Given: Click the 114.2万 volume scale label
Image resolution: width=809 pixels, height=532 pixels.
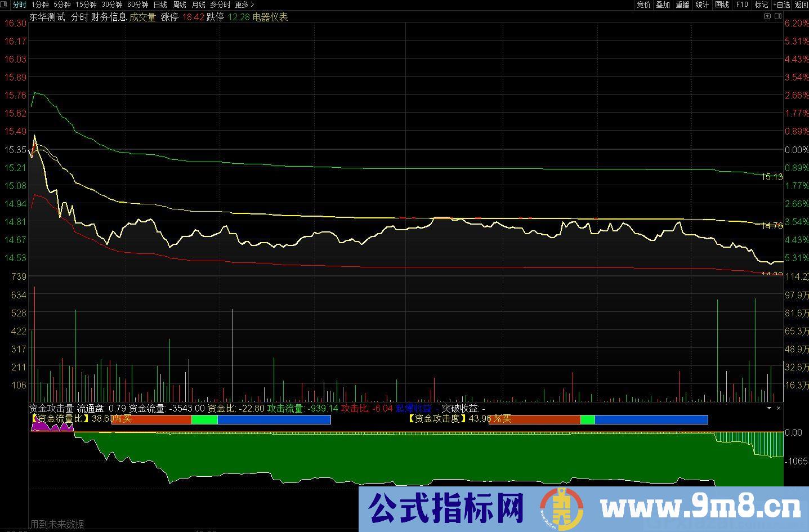Looking at the screenshot, I should 797,276.
